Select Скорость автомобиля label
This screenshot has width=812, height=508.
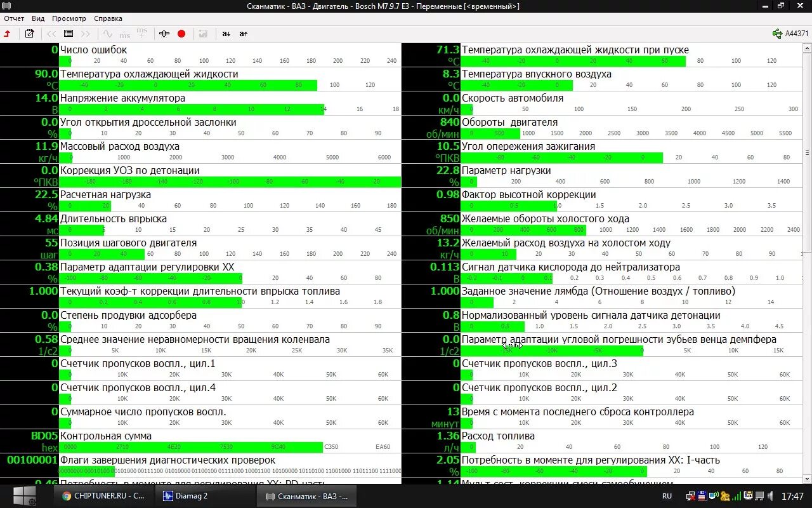513,98
